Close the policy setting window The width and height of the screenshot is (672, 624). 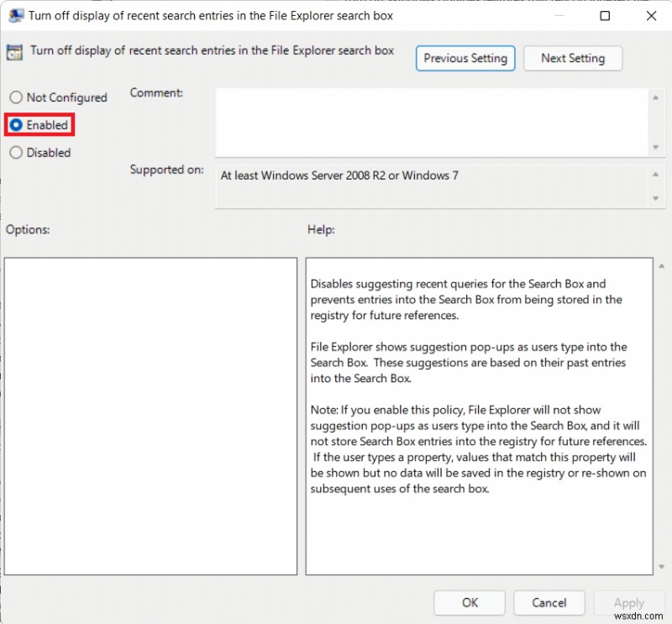click(651, 16)
